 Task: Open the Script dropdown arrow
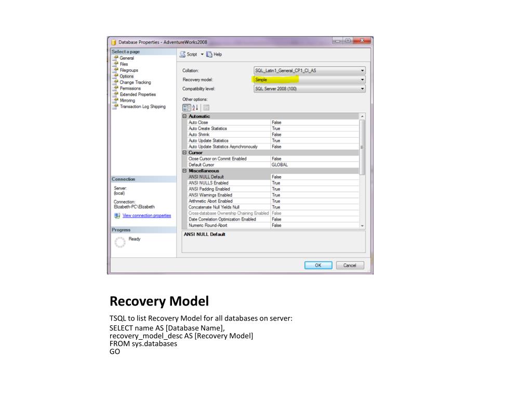(202, 54)
